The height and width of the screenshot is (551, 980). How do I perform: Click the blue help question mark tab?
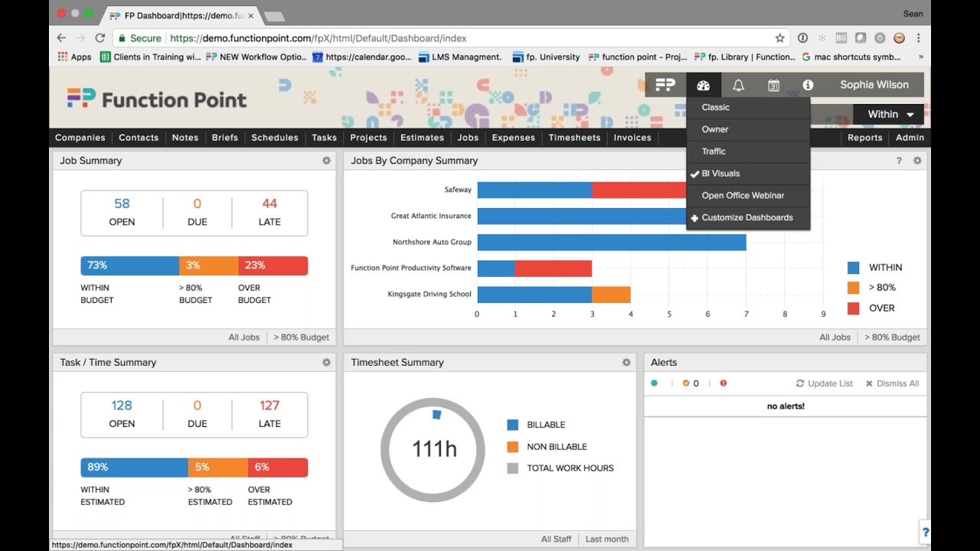tap(925, 533)
